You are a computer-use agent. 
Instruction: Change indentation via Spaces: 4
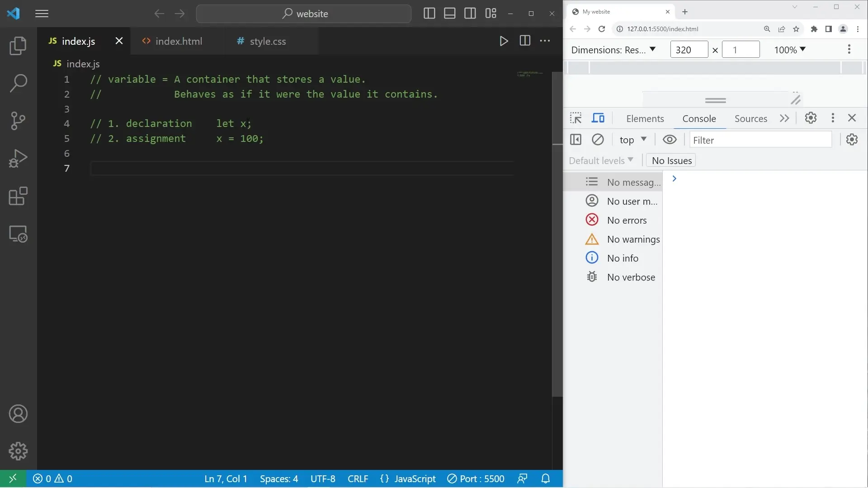tap(279, 479)
